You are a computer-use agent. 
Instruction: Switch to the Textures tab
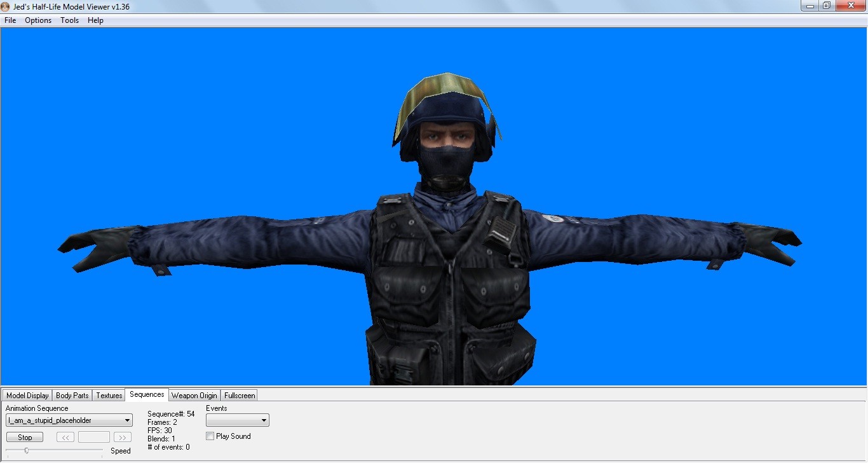108,395
